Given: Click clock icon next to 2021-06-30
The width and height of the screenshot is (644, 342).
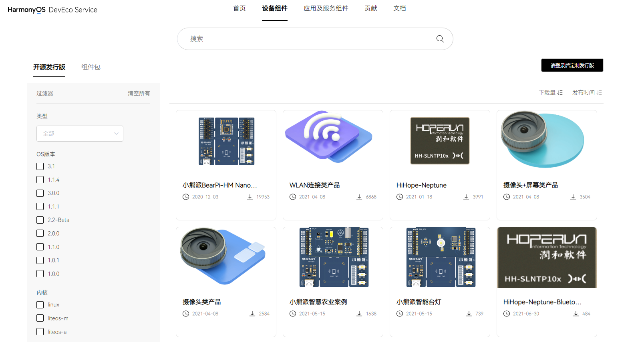Looking at the screenshot, I should tap(507, 314).
